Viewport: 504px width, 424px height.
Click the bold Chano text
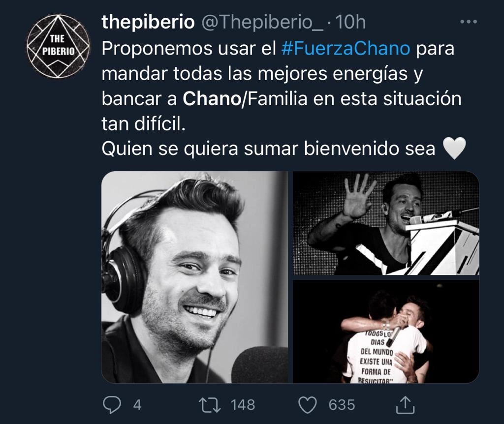click(212, 98)
